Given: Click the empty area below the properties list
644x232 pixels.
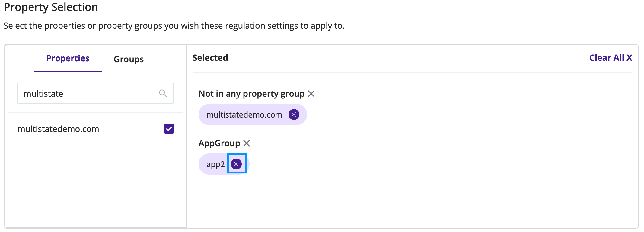Looking at the screenshot, I should coord(95,184).
